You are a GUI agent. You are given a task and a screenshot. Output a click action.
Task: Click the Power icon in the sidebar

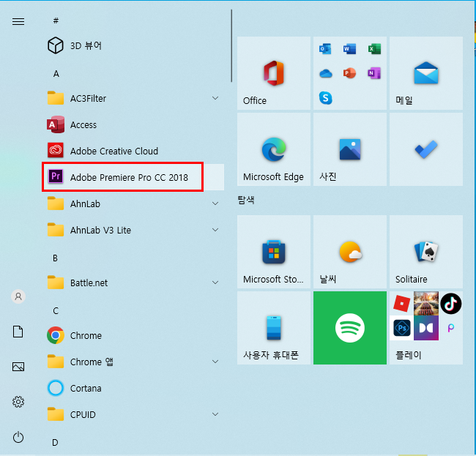coord(18,437)
